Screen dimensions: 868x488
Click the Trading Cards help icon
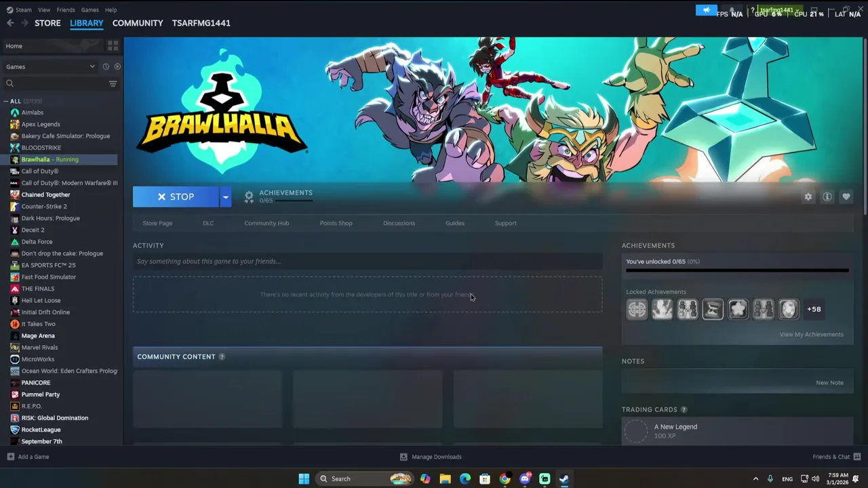[x=684, y=409]
